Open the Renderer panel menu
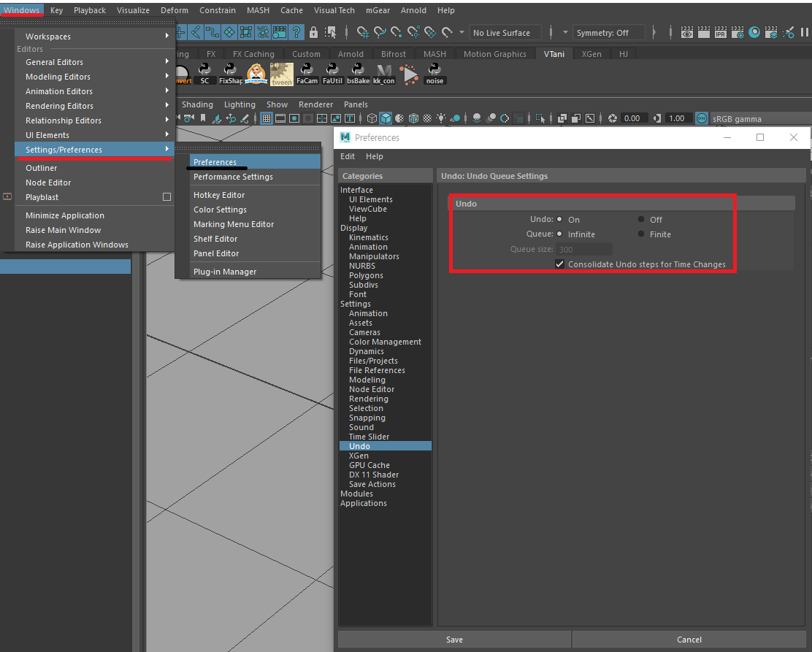The width and height of the screenshot is (812, 652). coord(315,104)
